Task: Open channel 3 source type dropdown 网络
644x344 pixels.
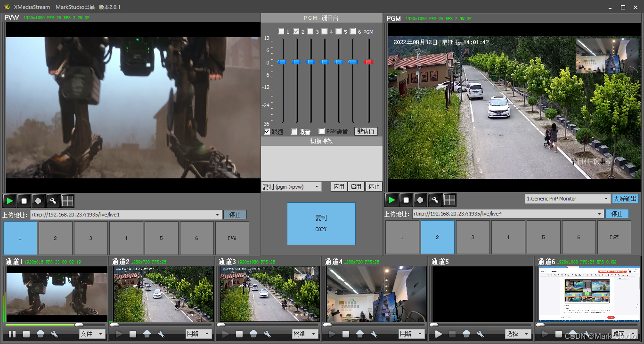Action: (x=305, y=334)
